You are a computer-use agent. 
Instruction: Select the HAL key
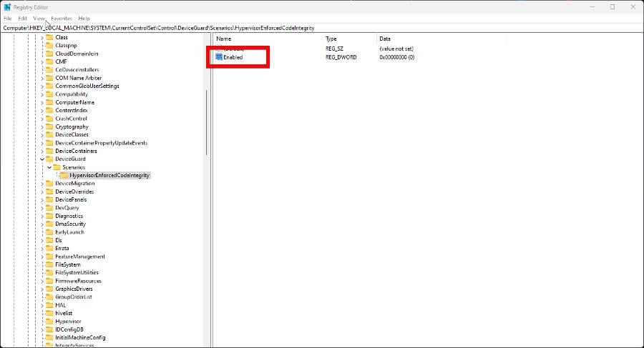[60, 305]
